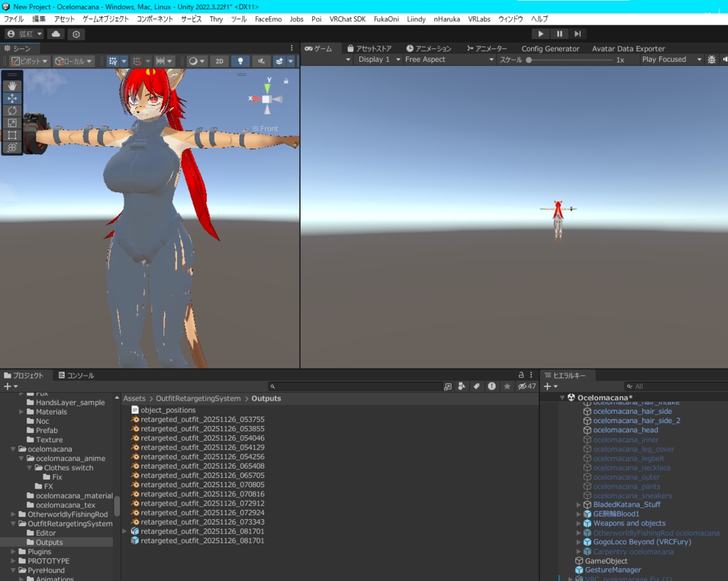Toggle scene effects (skybox/fx) button

[279, 61]
